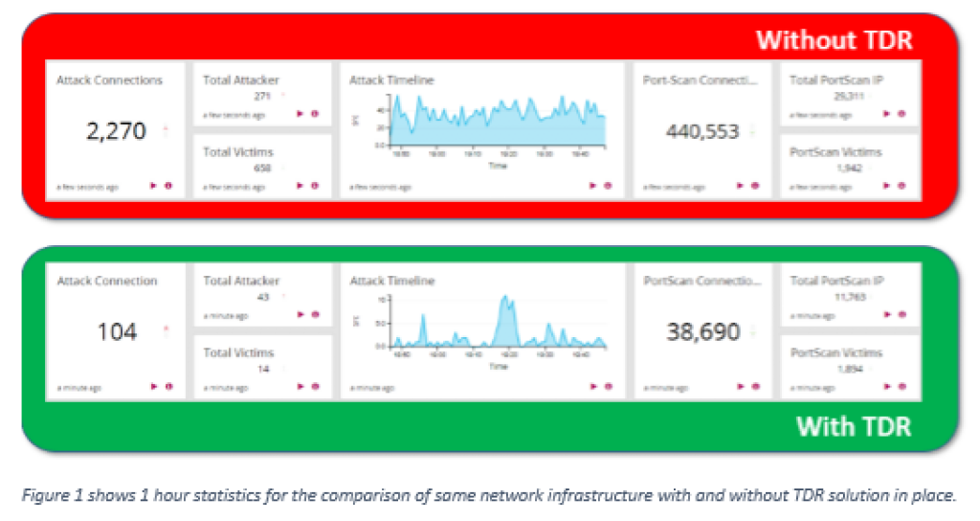
Task: Click play icon on Total Attacker widget, With TDR
Action: click(x=301, y=314)
